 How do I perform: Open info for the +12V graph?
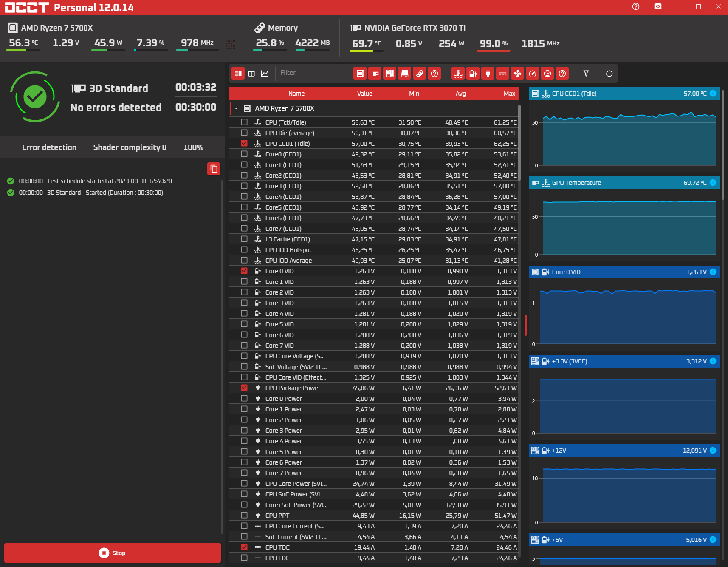pos(713,451)
